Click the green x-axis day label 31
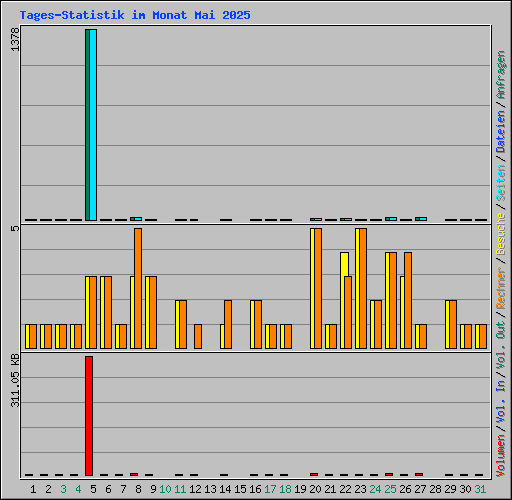 [x=480, y=489]
